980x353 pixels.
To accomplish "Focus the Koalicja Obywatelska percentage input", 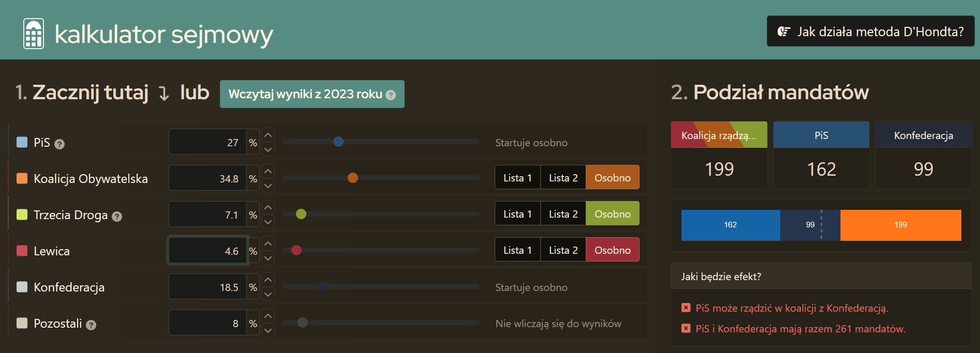I will click(x=207, y=178).
